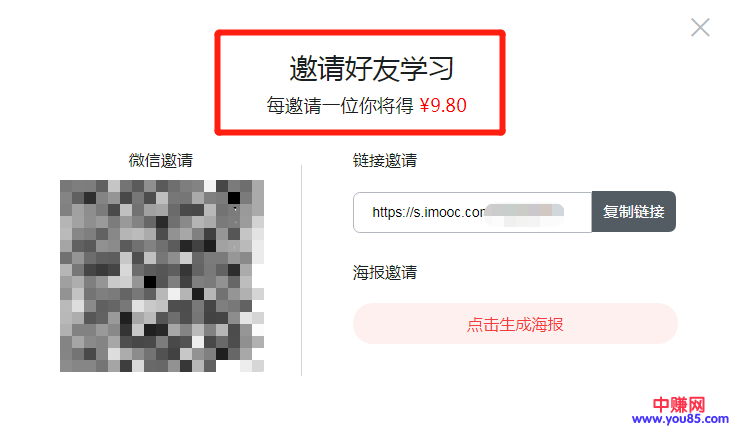Open the www.you85.com watermark link

point(680,419)
